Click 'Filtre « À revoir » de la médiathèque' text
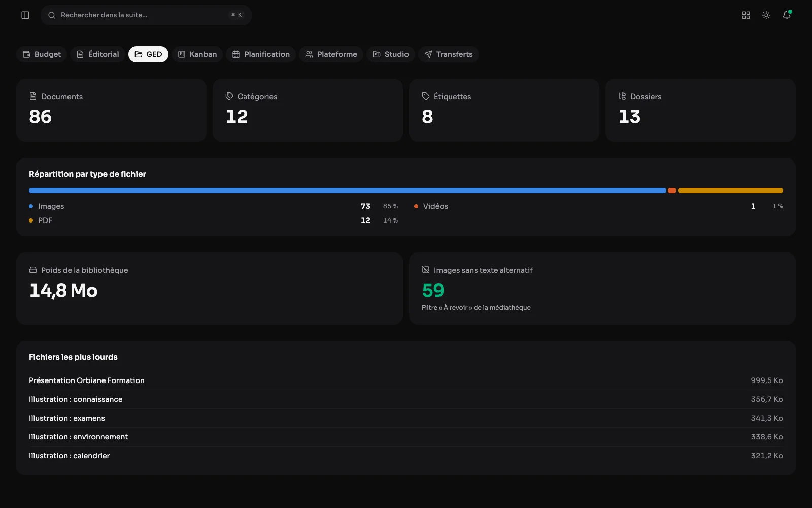The image size is (812, 508). (x=476, y=308)
